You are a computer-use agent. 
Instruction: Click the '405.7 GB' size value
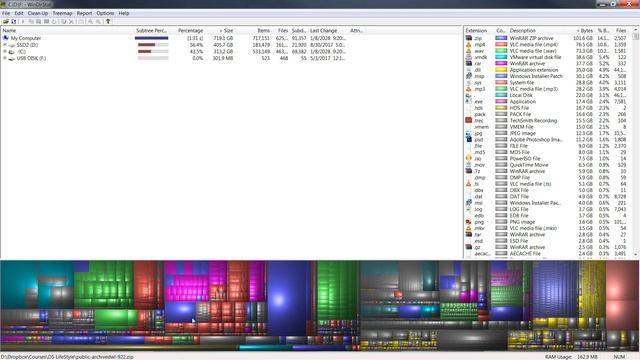[223, 45]
